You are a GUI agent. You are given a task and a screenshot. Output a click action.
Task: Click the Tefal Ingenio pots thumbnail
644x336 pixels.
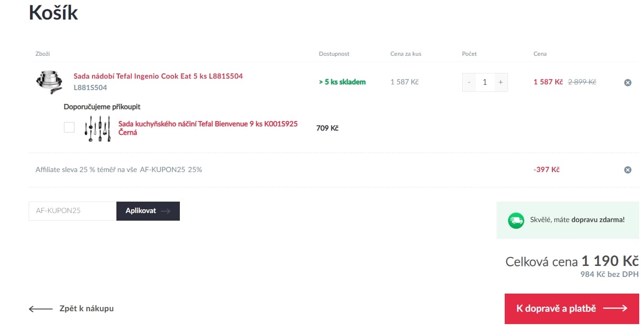(49, 82)
